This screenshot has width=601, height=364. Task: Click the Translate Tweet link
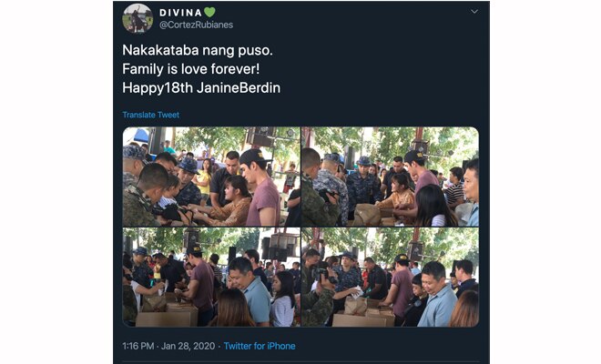(150, 115)
